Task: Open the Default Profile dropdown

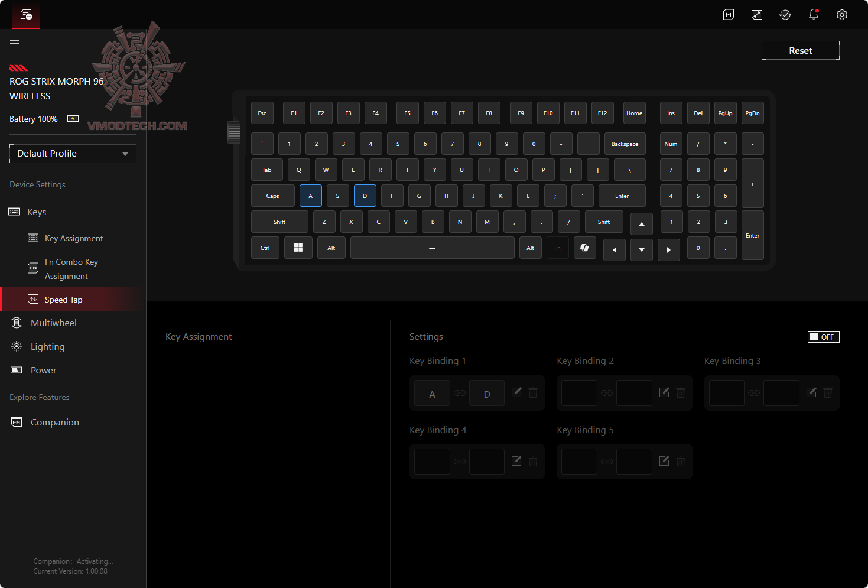Action: click(73, 154)
